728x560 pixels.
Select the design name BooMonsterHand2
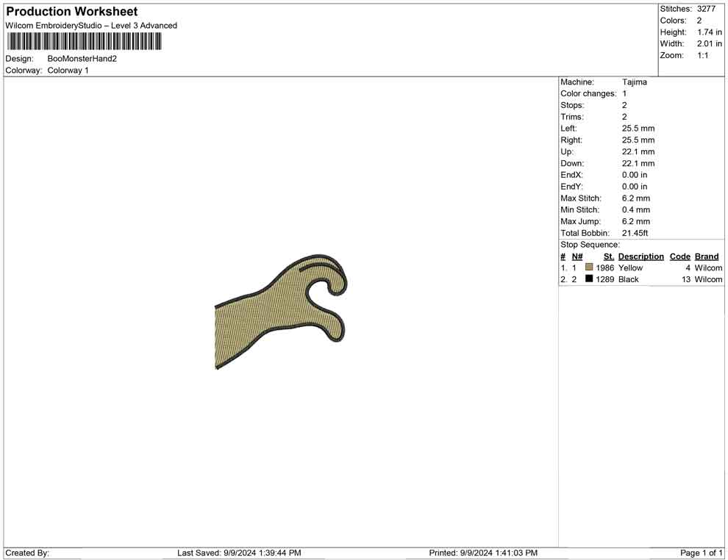click(82, 59)
